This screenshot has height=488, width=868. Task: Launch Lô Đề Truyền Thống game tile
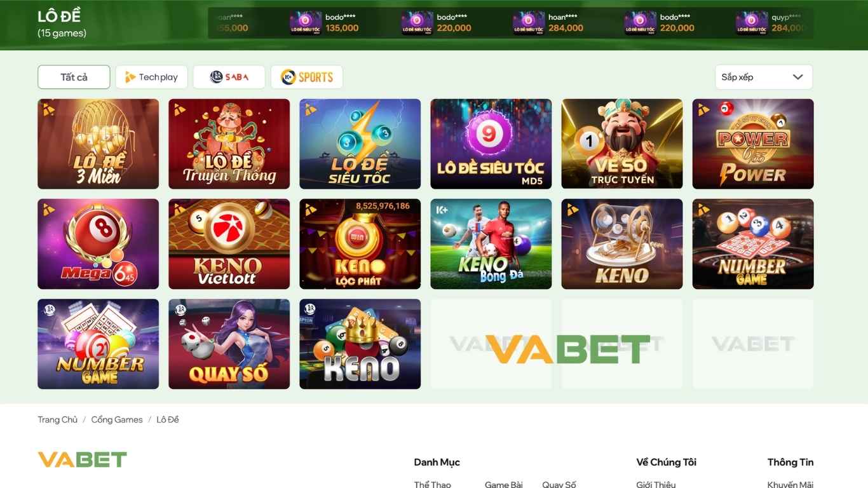pyautogui.click(x=229, y=144)
